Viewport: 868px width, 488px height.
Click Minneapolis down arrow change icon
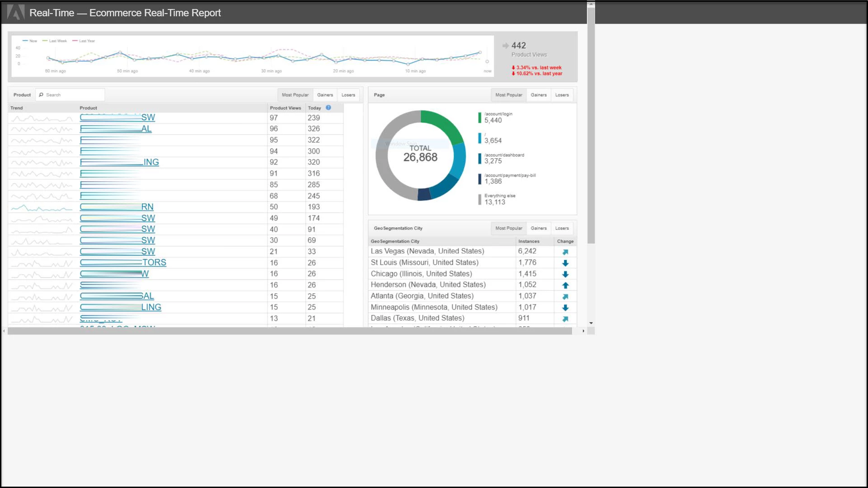tap(565, 308)
